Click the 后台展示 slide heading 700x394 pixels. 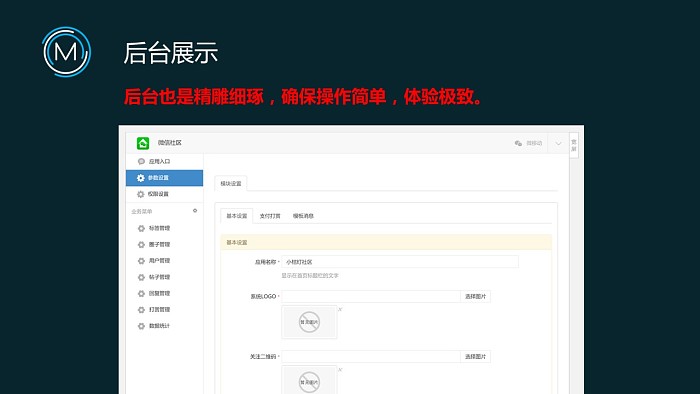pos(171,53)
